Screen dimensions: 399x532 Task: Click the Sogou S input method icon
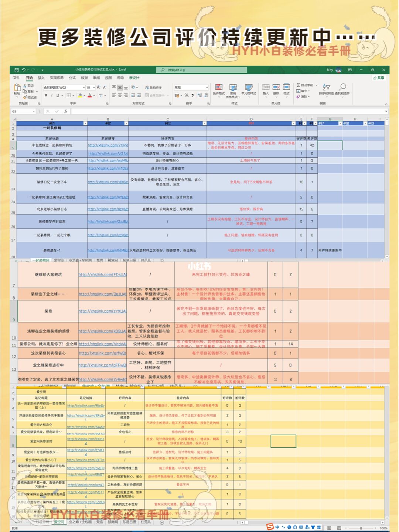point(270,527)
